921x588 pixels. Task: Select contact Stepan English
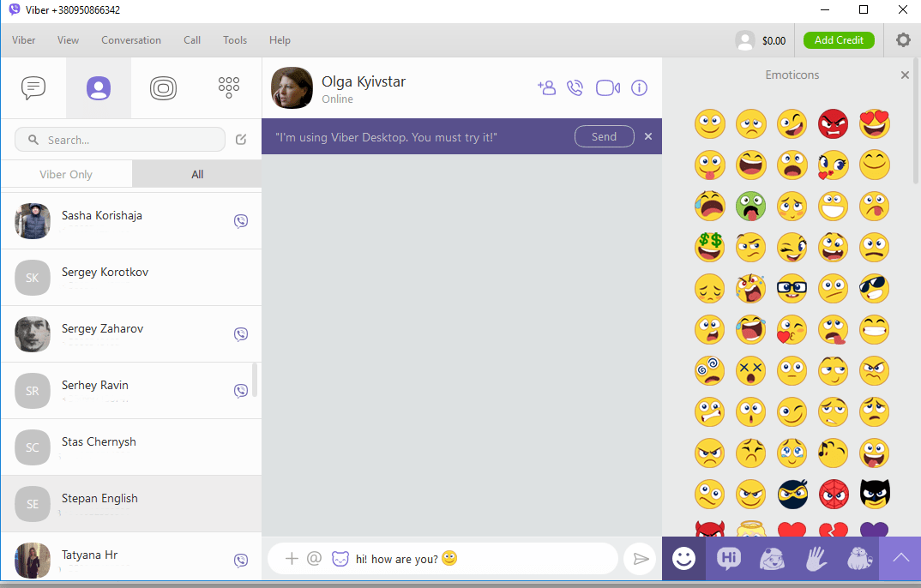131,504
